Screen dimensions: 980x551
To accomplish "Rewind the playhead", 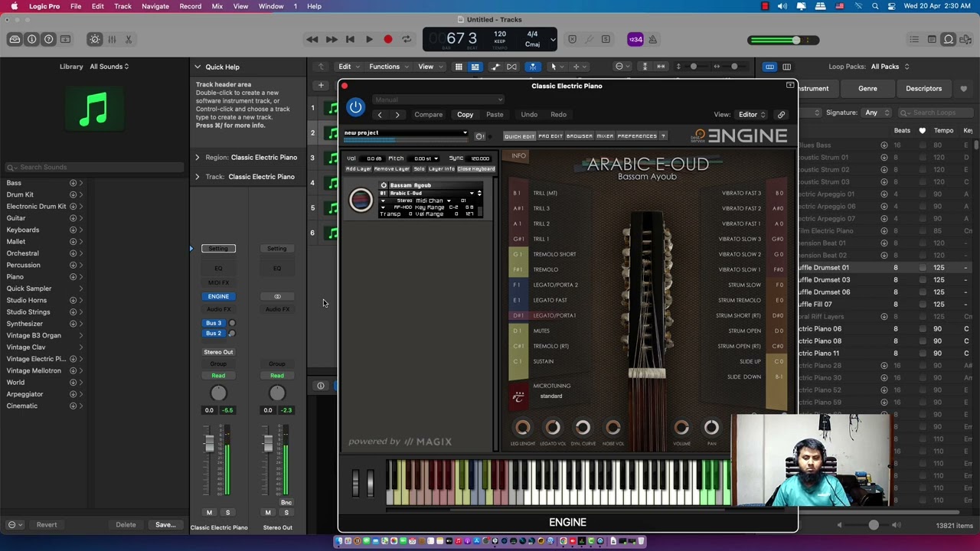I will [x=312, y=39].
